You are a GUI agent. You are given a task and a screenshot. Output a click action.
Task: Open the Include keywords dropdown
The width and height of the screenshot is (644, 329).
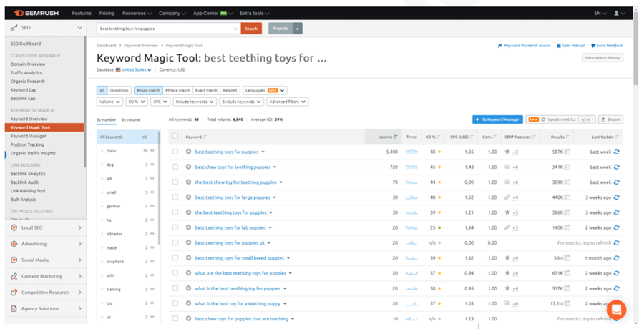point(195,102)
